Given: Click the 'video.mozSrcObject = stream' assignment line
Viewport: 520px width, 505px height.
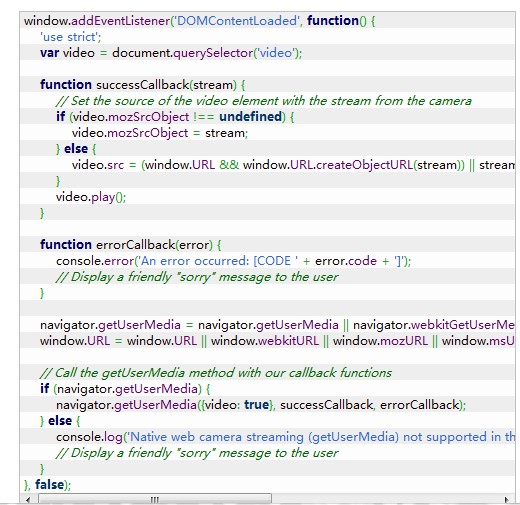Looking at the screenshot, I should (x=160, y=133).
